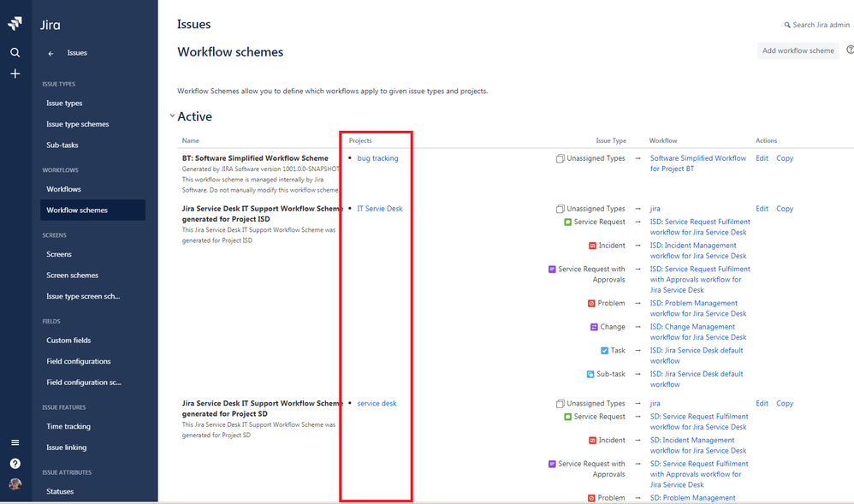Screen dimensions: 854x504
Task: Click the Incident icon for SD scheme
Action: 592,440
